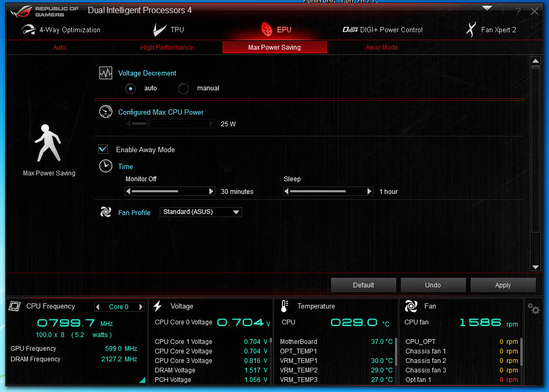Click the Configured Max CPU Power slider

click(x=148, y=124)
